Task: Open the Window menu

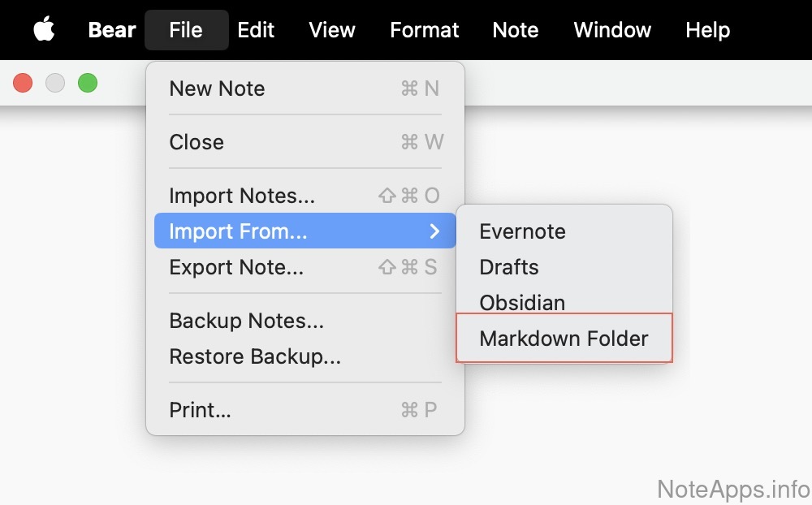Action: click(612, 30)
